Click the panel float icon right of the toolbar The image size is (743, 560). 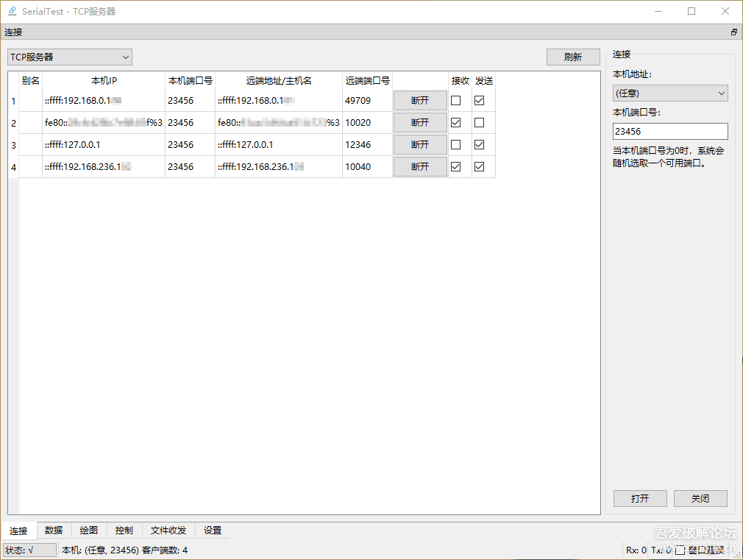coord(733,32)
